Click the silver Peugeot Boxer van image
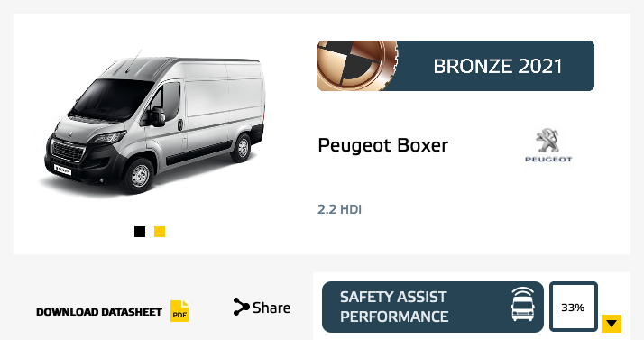644x340 pixels. (152, 123)
